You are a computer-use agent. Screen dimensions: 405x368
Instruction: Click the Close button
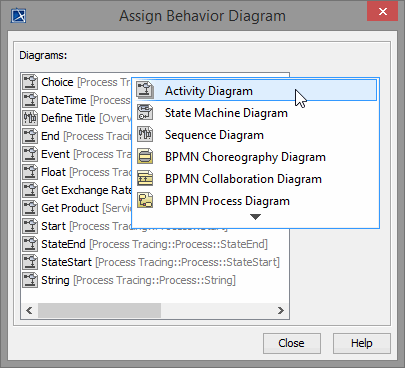(x=292, y=343)
